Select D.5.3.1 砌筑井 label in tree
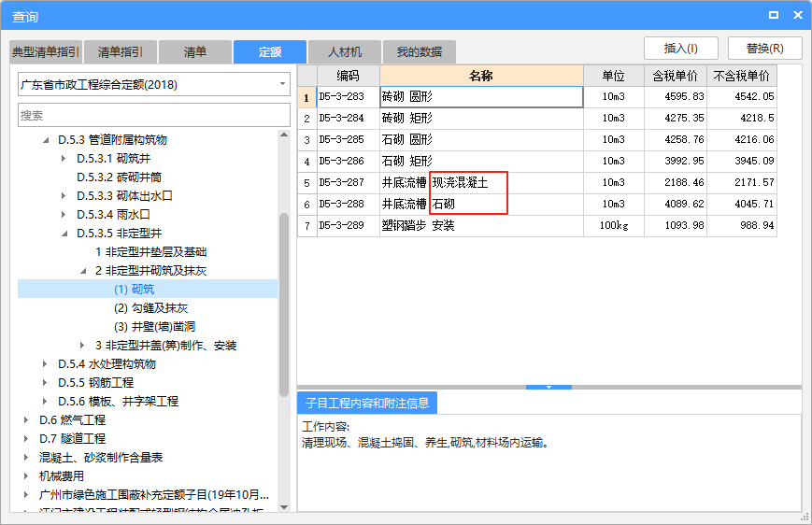The width and height of the screenshot is (812, 525). pyautogui.click(x=113, y=159)
